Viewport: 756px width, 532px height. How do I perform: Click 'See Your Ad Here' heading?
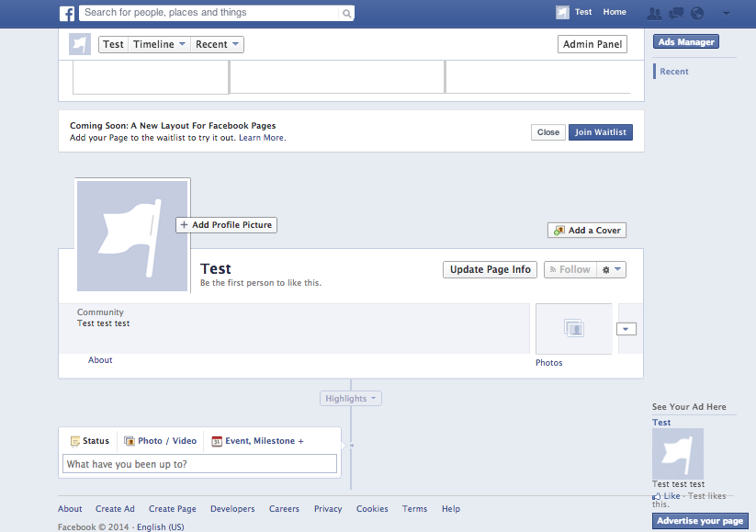(x=689, y=407)
